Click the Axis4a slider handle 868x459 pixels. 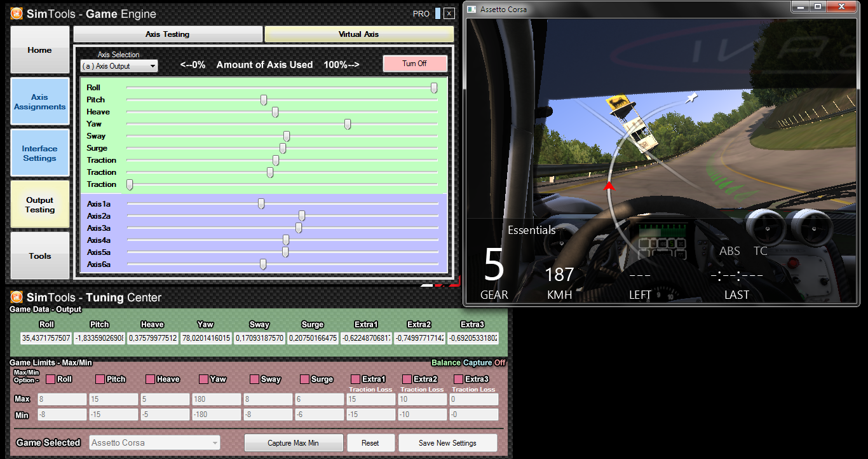pos(286,240)
